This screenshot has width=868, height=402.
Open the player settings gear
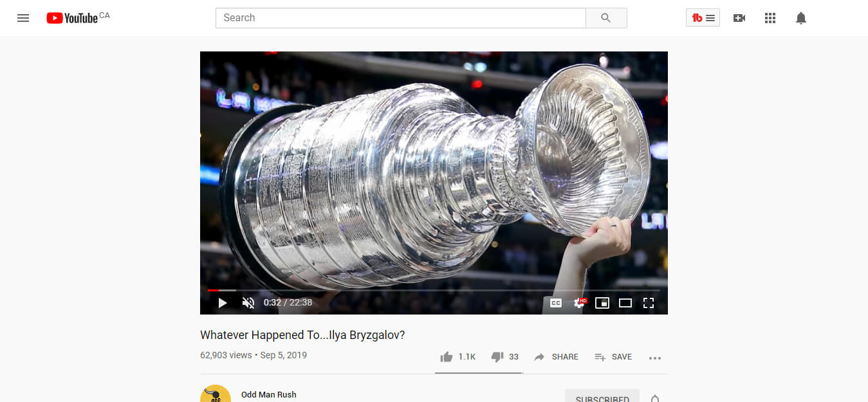[580, 302]
